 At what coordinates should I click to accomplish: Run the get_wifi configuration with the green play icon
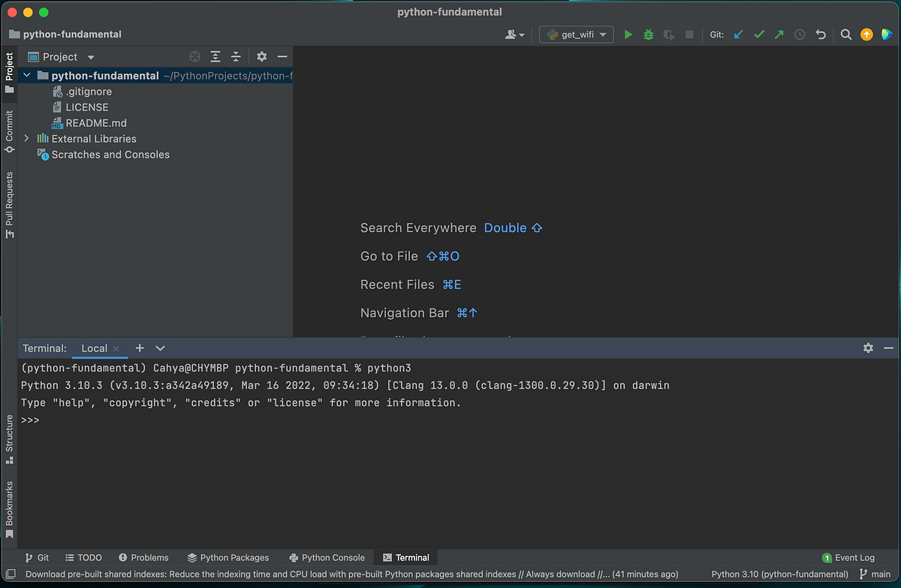(x=628, y=34)
